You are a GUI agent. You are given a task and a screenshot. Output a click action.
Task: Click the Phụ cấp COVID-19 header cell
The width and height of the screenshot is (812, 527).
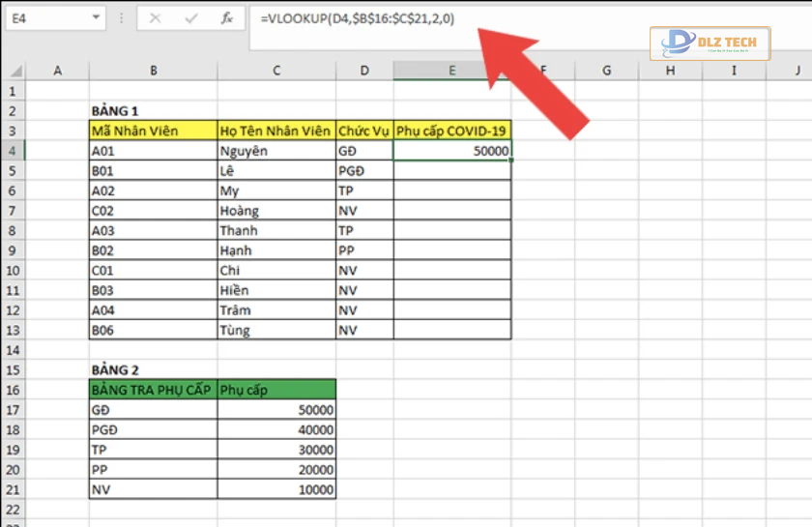click(452, 131)
